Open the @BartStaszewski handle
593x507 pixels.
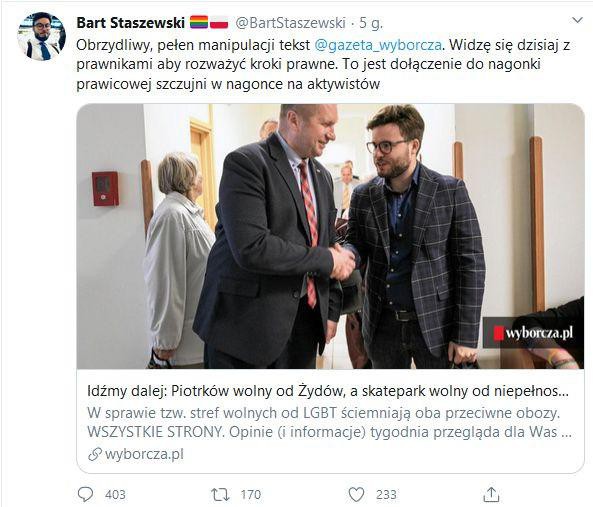[290, 23]
